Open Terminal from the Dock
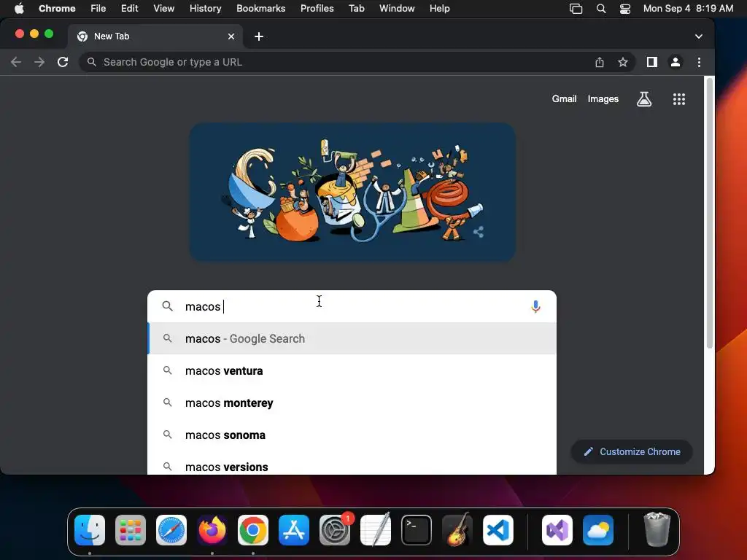Viewport: 747px width, 560px height. [x=417, y=530]
